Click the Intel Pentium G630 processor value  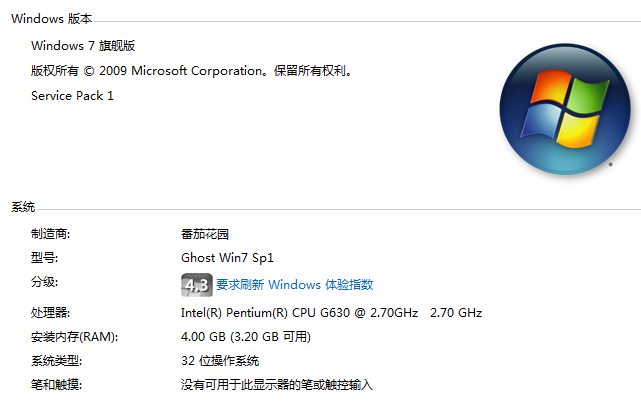332,313
